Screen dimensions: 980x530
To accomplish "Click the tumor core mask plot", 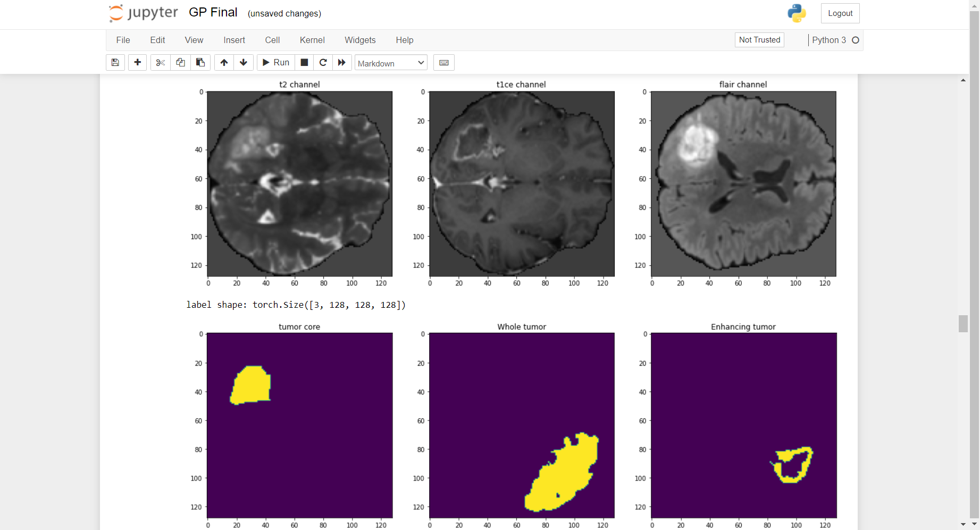I will (299, 425).
